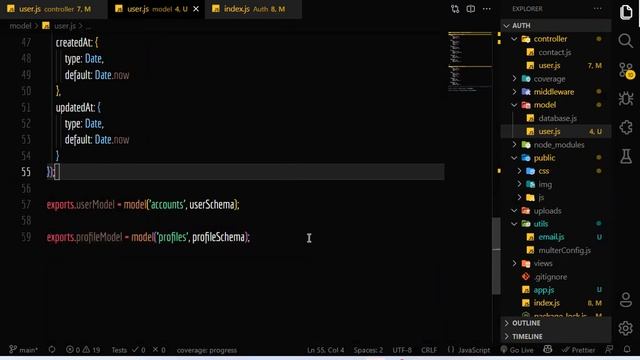Viewport: 640px width, 360px height.
Task: Open contact.js in controller folder
Action: (556, 52)
